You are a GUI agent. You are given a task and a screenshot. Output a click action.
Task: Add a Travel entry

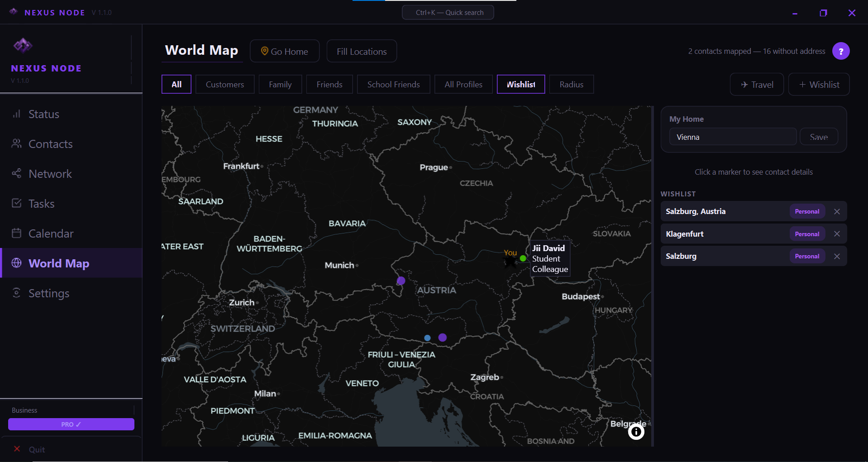tap(757, 85)
